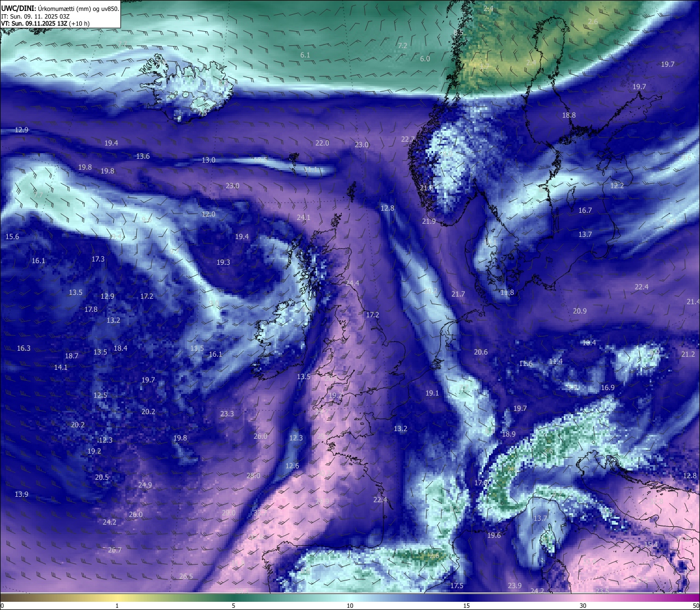Select the 21.2 value at right edge
700x610 pixels.
pos(688,355)
